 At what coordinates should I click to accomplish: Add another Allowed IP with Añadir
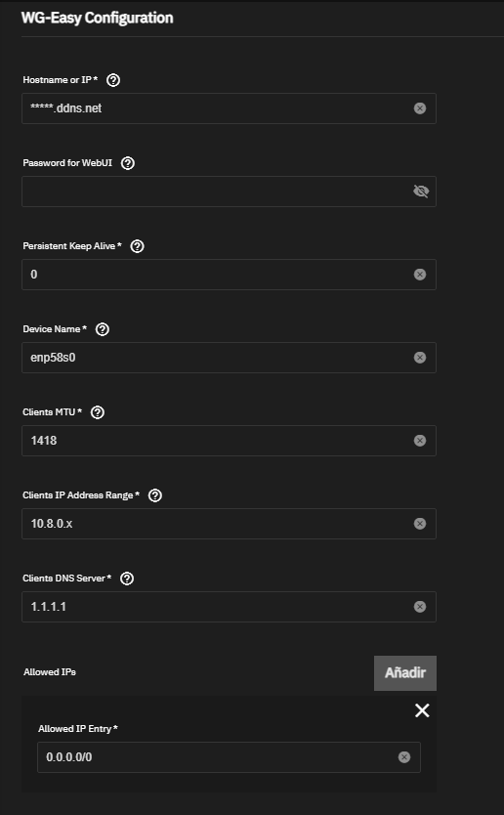(405, 673)
